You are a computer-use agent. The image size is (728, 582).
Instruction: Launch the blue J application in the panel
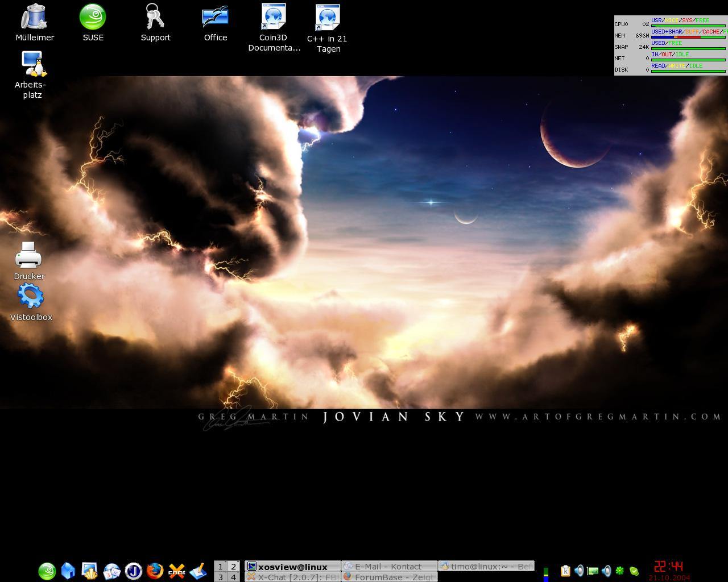pos(133,571)
